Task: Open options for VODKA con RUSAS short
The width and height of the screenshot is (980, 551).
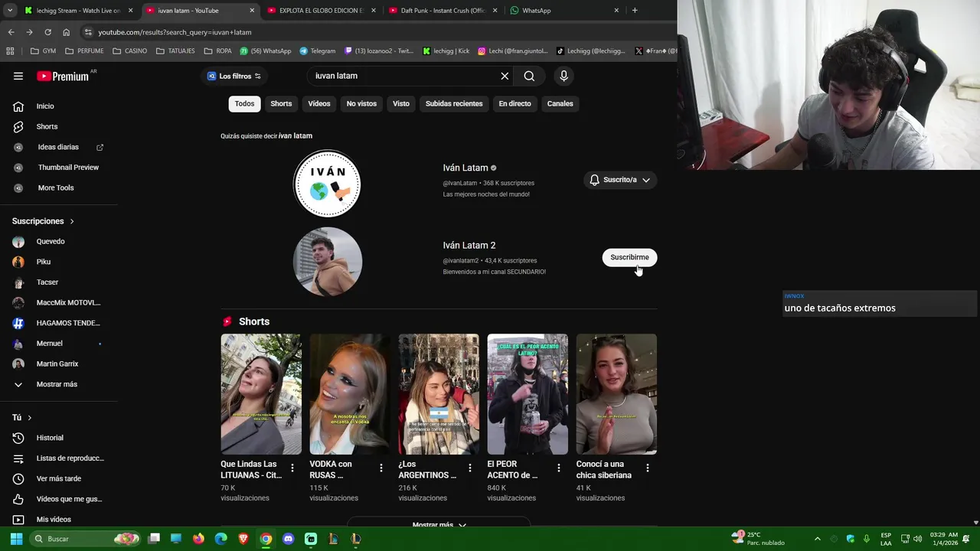Action: tap(381, 468)
